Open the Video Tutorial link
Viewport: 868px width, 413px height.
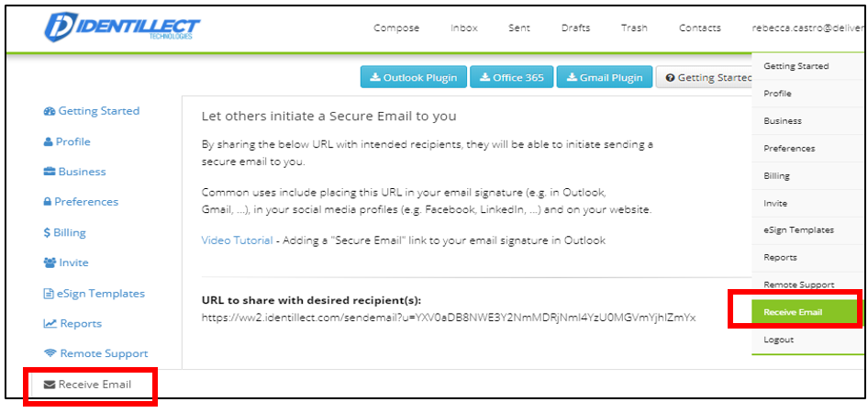tap(237, 240)
